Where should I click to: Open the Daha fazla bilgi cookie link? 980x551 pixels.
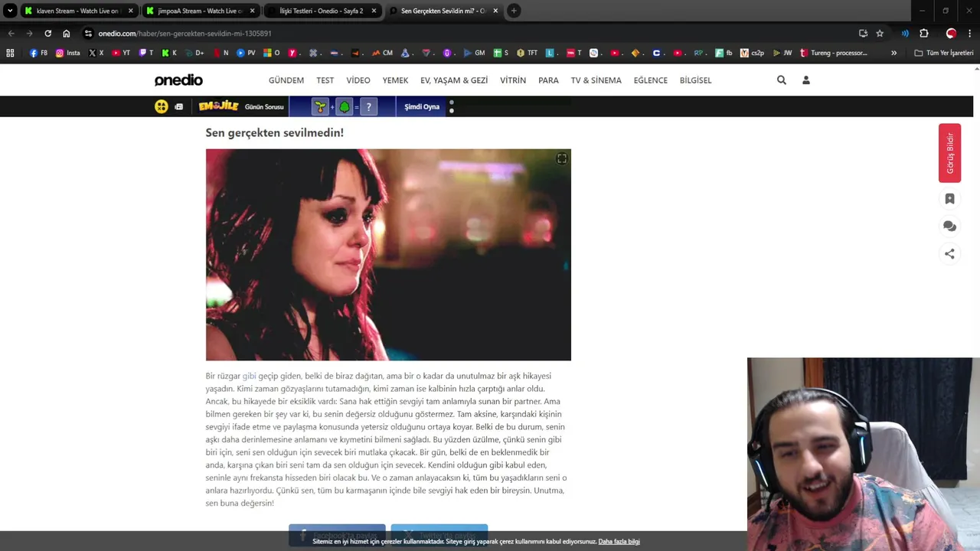(x=619, y=541)
